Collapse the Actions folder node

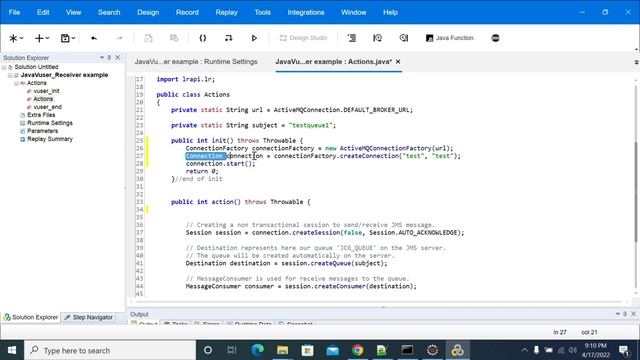[16, 83]
